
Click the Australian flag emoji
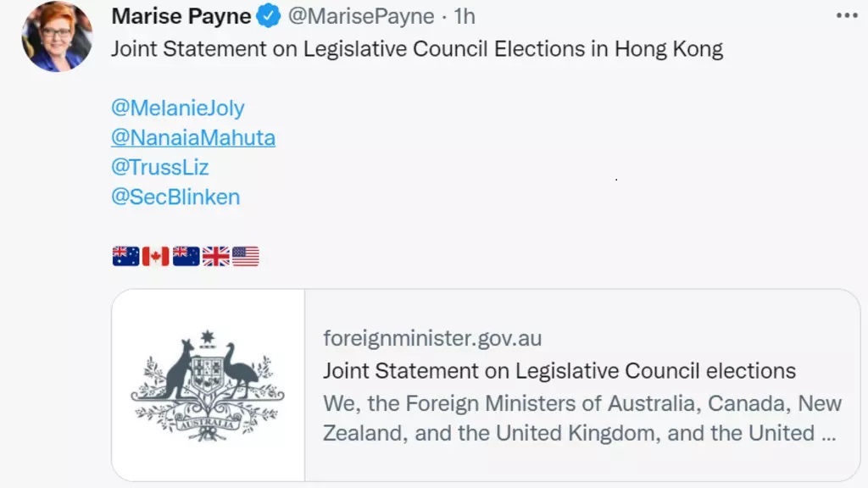pos(125,256)
